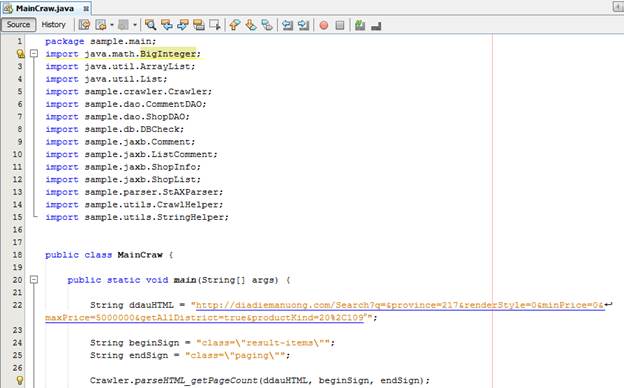Jump to the Last Edit location icon

[x=84, y=25]
